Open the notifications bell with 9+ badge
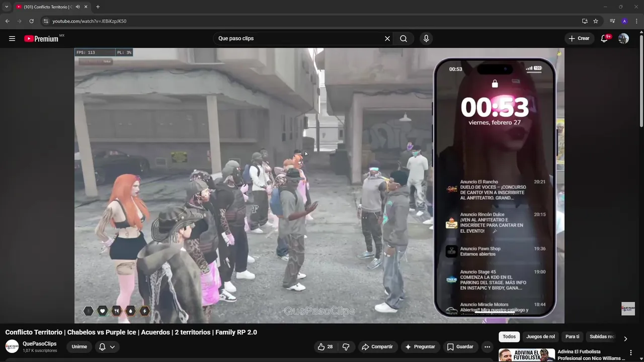The width and height of the screenshot is (644, 362). pos(605,39)
